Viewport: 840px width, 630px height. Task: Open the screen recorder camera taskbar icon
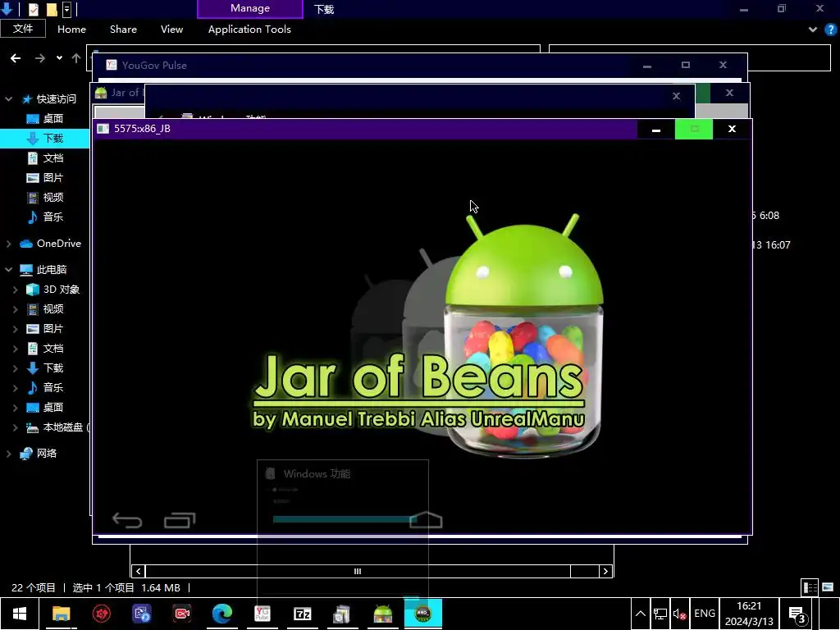[181, 614]
